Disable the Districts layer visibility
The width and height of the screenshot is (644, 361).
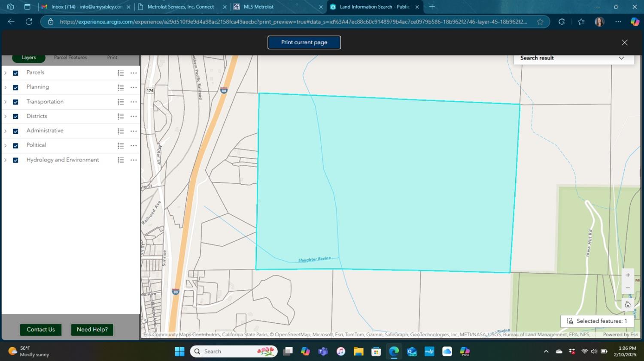(x=15, y=117)
